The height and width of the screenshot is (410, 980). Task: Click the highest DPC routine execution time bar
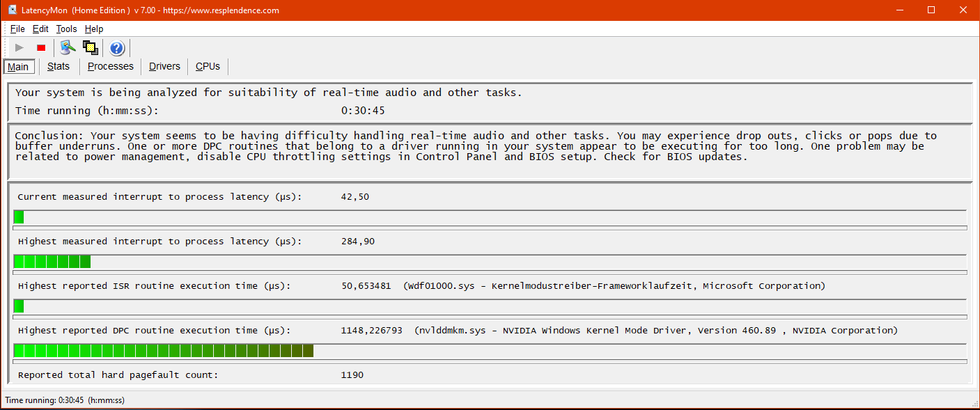tap(490, 351)
